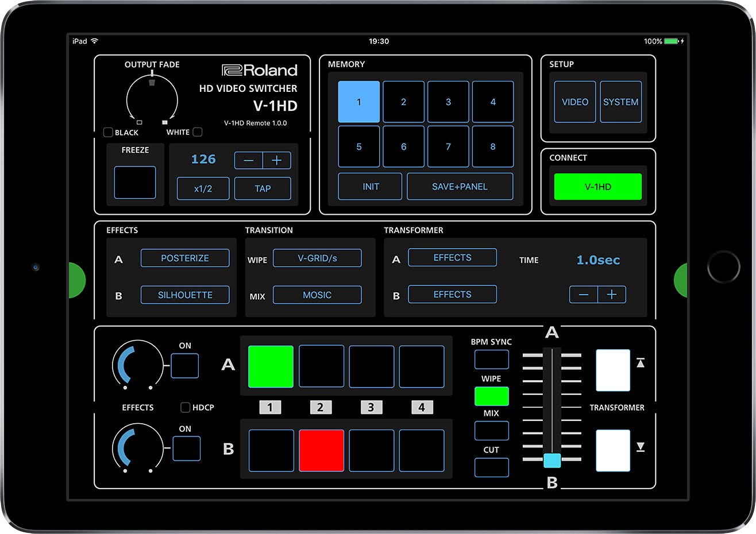The height and width of the screenshot is (534, 756).
Task: Select memory slot 1
Action: pyautogui.click(x=359, y=102)
